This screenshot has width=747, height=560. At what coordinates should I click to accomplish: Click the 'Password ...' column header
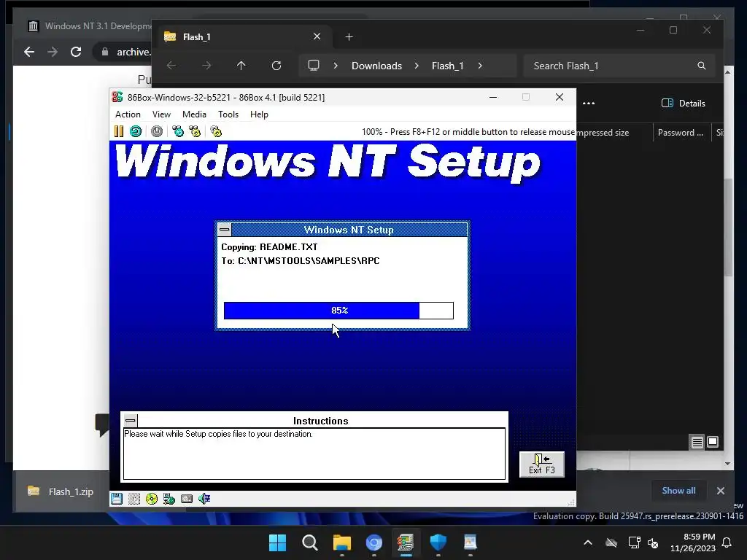(681, 133)
